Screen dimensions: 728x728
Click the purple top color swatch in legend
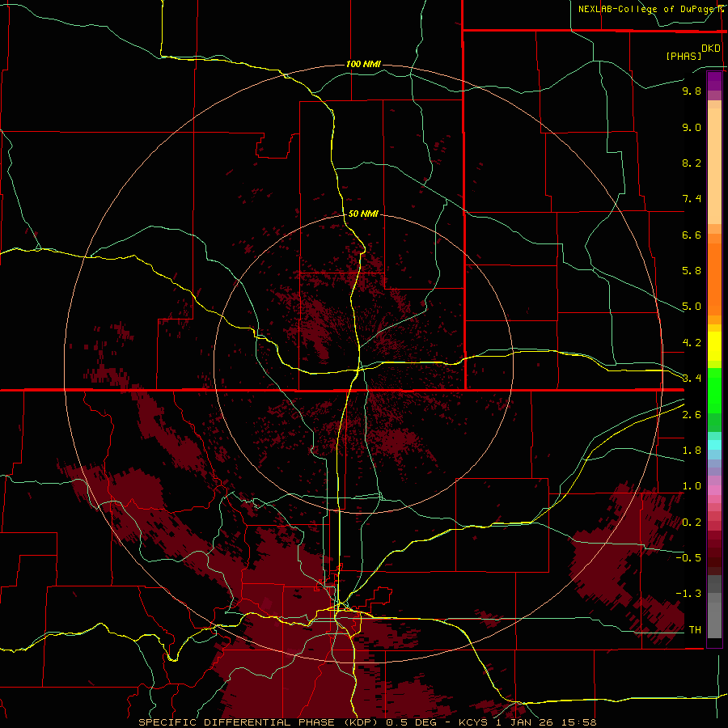tap(714, 81)
